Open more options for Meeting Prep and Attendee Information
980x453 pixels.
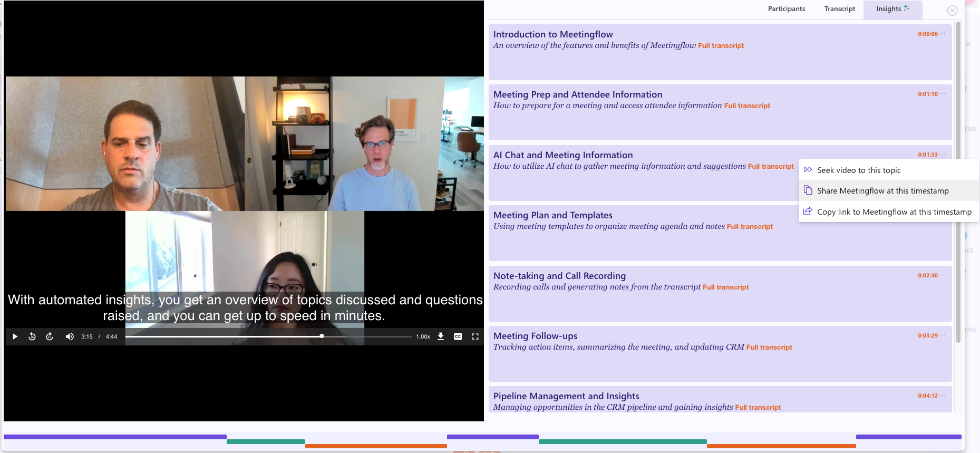click(x=943, y=94)
